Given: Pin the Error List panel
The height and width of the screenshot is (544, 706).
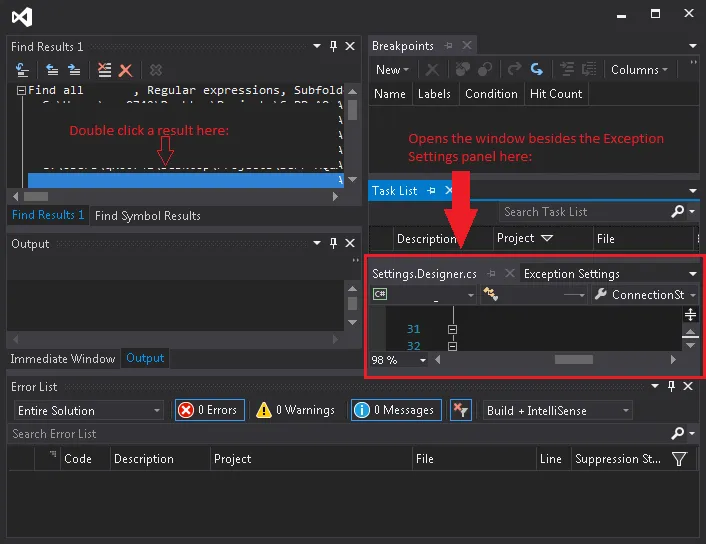Looking at the screenshot, I should (671, 386).
